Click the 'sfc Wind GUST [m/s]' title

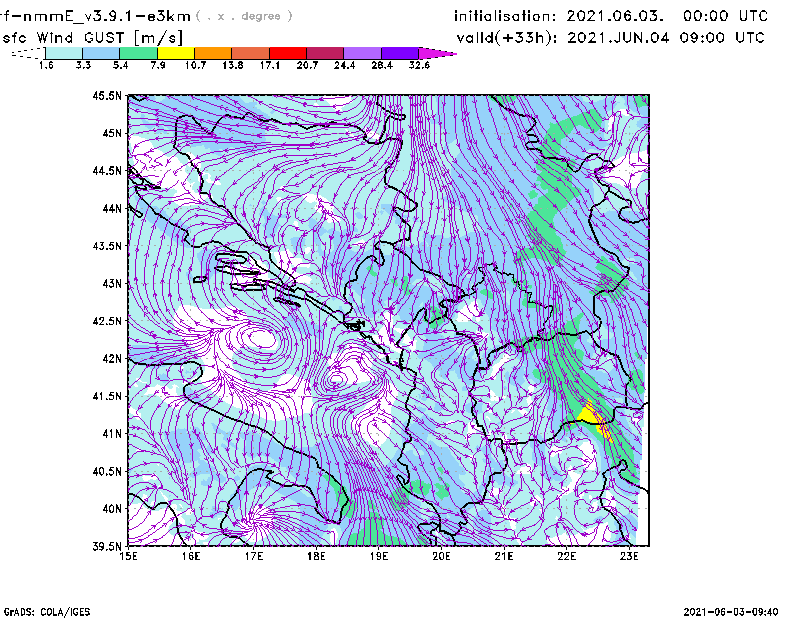coord(92,38)
